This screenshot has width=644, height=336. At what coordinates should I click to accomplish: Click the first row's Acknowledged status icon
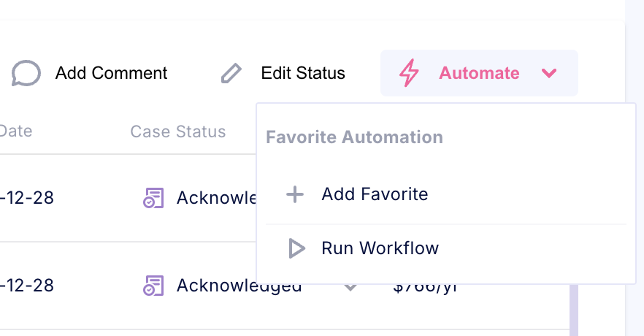pos(153,198)
